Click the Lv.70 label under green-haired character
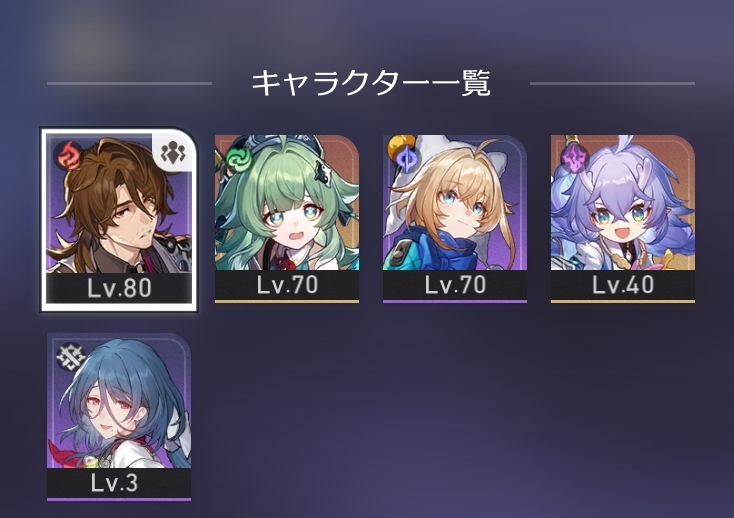The image size is (734, 518). (287, 285)
